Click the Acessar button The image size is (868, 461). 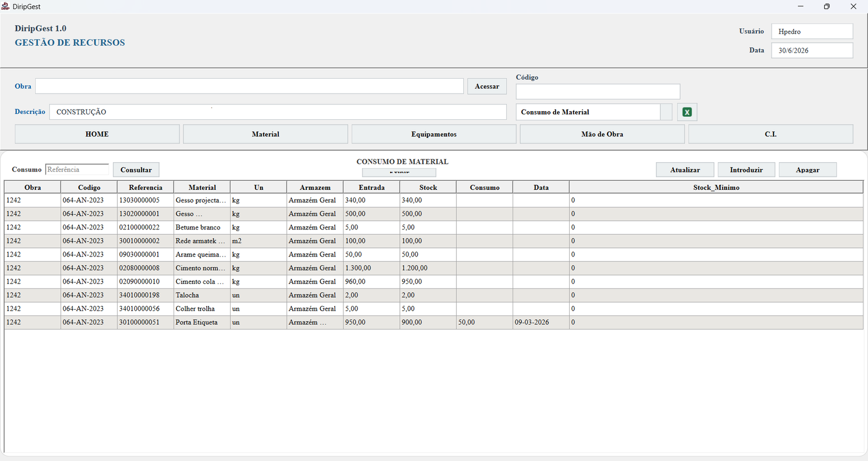(x=487, y=86)
